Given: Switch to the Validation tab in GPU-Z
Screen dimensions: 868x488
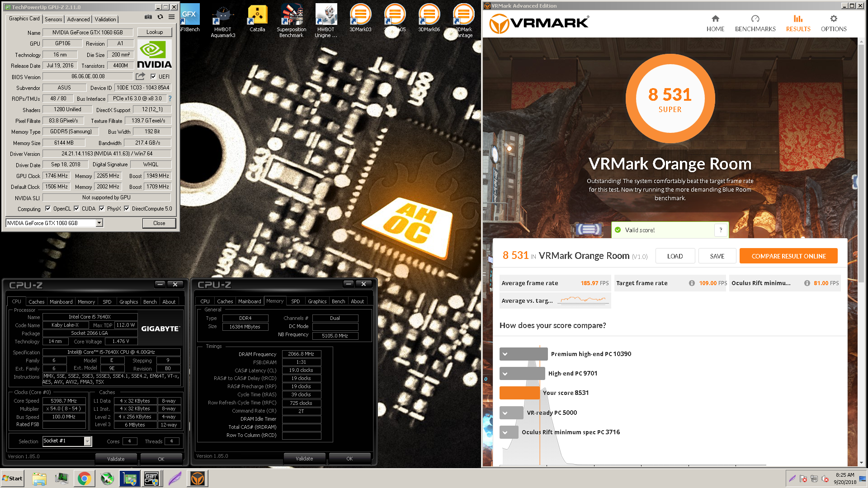Looking at the screenshot, I should point(105,19).
